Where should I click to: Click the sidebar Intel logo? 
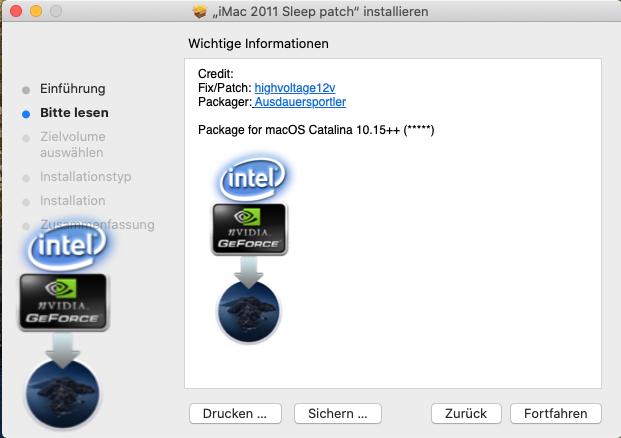[x=67, y=248]
